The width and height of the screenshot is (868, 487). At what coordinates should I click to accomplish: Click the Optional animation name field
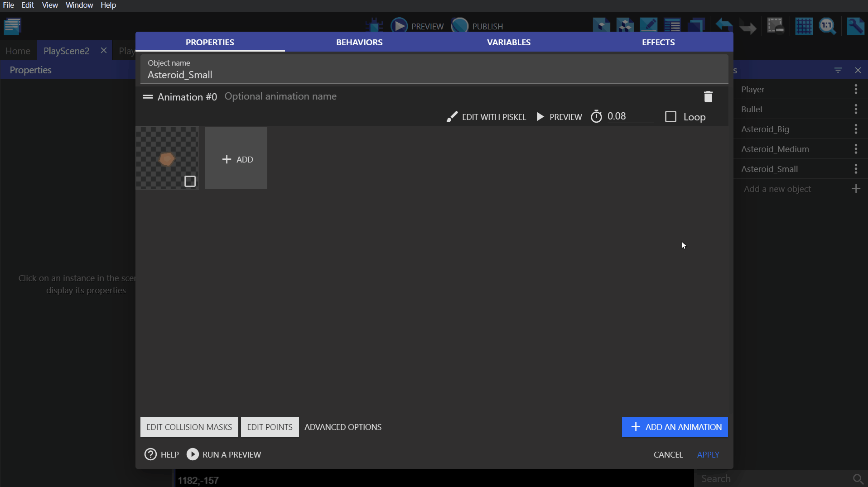click(453, 96)
